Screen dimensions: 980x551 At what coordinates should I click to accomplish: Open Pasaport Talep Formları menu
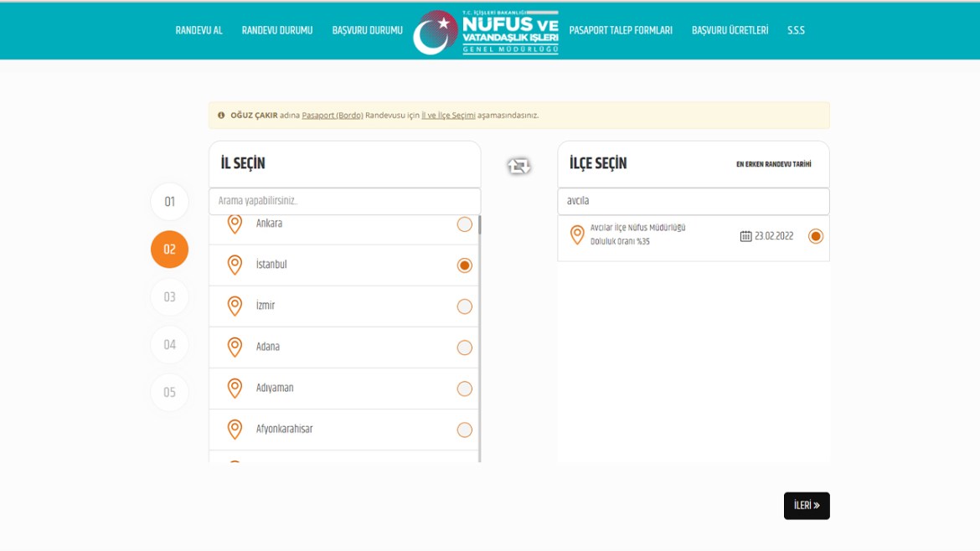pos(620,31)
